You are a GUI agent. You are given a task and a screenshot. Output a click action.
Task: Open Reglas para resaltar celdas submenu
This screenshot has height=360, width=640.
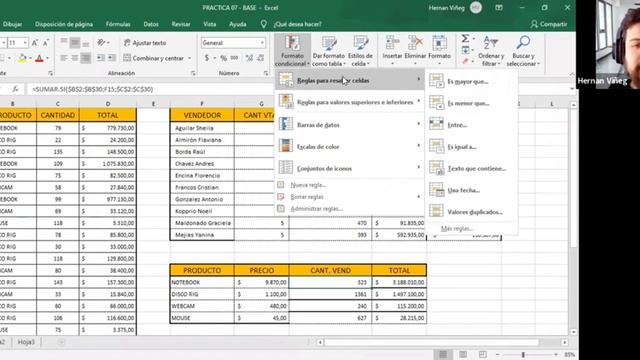click(350, 80)
